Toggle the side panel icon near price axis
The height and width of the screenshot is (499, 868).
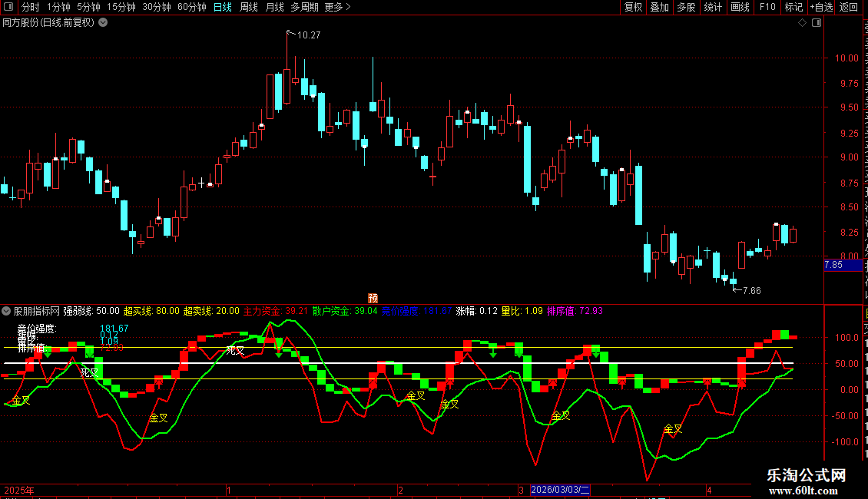click(817, 23)
